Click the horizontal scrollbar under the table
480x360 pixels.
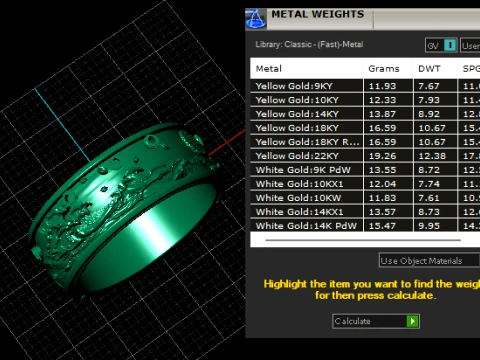[x=363, y=240]
